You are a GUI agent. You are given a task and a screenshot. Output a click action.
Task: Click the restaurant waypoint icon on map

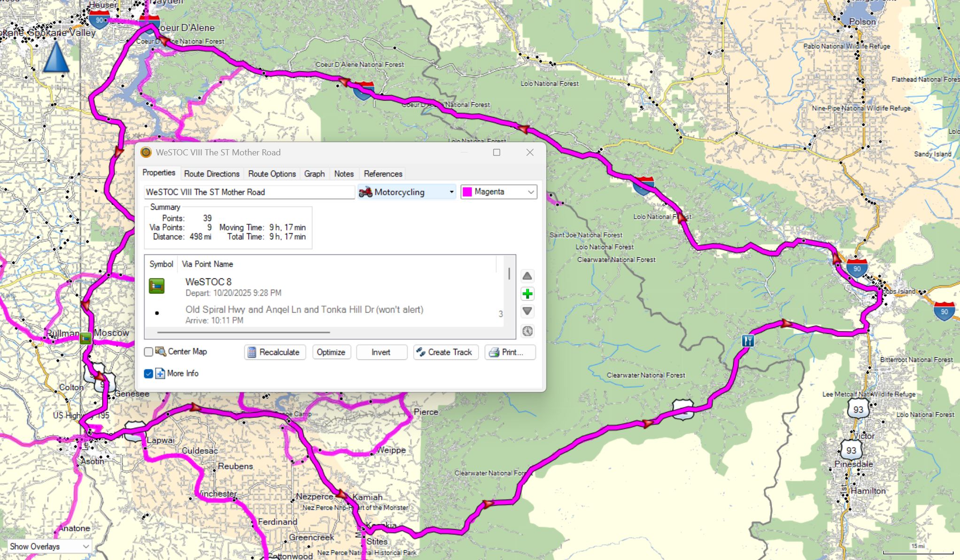coord(748,340)
